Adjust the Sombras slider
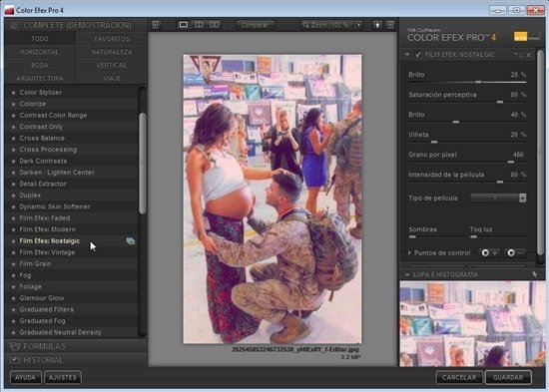Screen dimensions: 549x392 pos(412,237)
